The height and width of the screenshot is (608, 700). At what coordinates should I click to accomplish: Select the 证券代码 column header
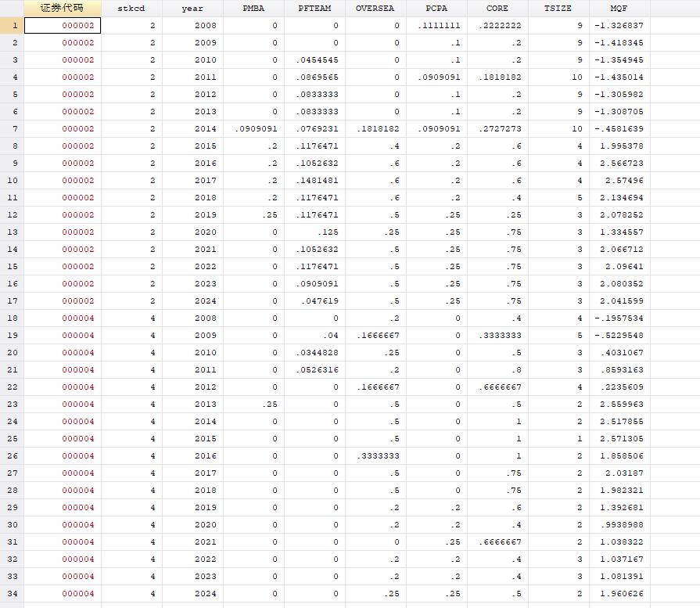click(62, 8)
